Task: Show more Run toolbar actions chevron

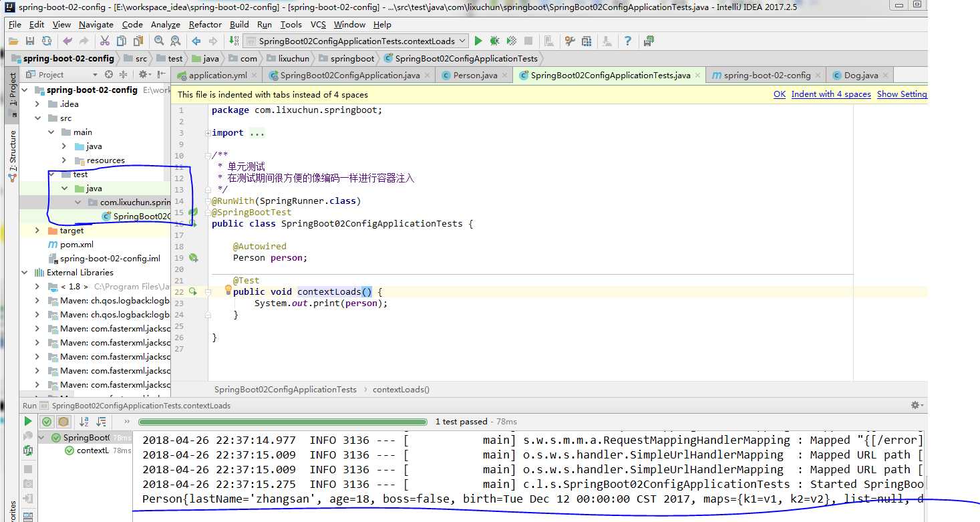Action: (126, 422)
